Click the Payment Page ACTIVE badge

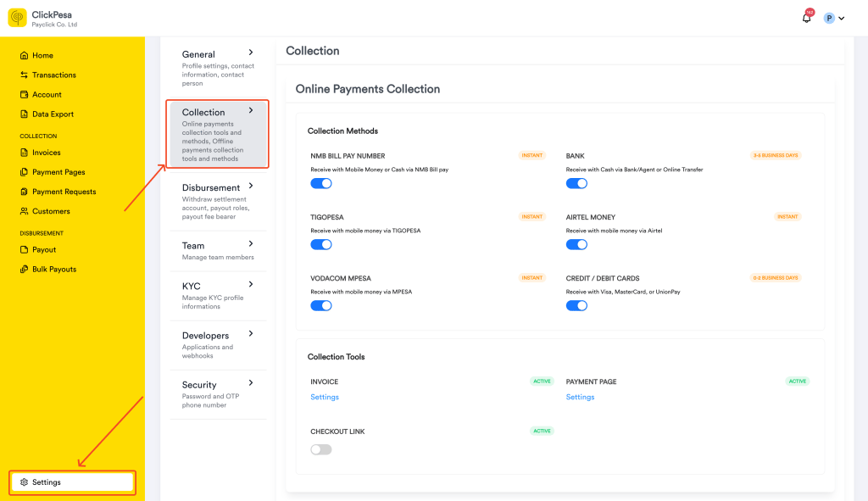(797, 381)
